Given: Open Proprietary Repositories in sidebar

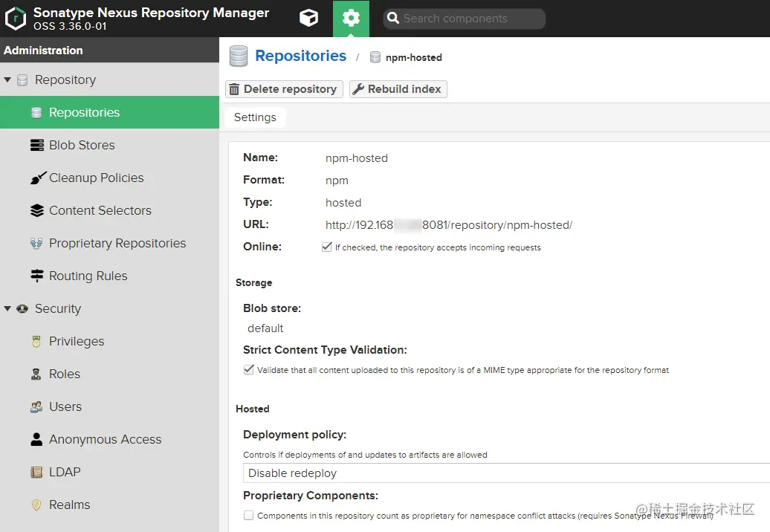Looking at the screenshot, I should [x=109, y=244].
